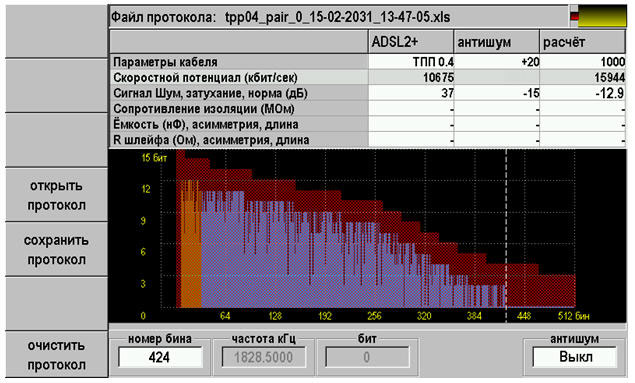Click the 3 bit axis label

pyautogui.click(x=143, y=284)
